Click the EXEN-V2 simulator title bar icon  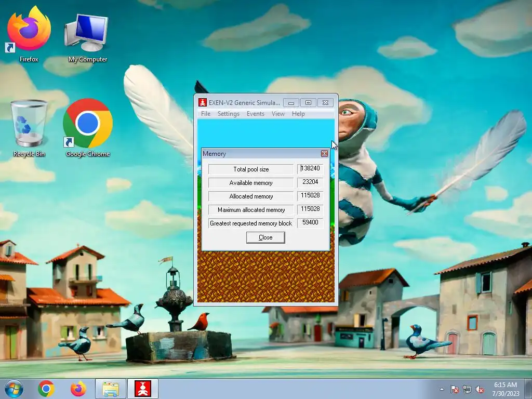pos(202,102)
